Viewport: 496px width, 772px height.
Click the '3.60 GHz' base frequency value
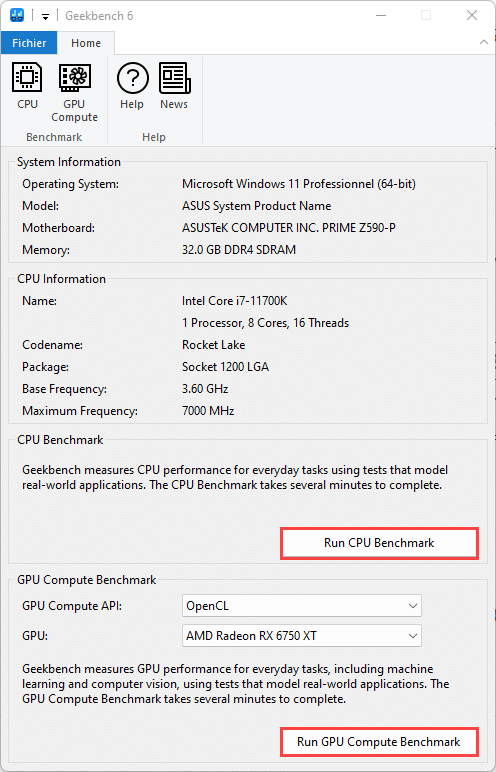click(x=205, y=389)
